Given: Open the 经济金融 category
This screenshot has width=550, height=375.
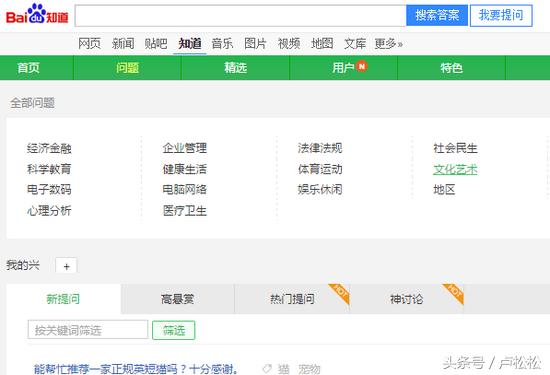Looking at the screenshot, I should pyautogui.click(x=49, y=148).
